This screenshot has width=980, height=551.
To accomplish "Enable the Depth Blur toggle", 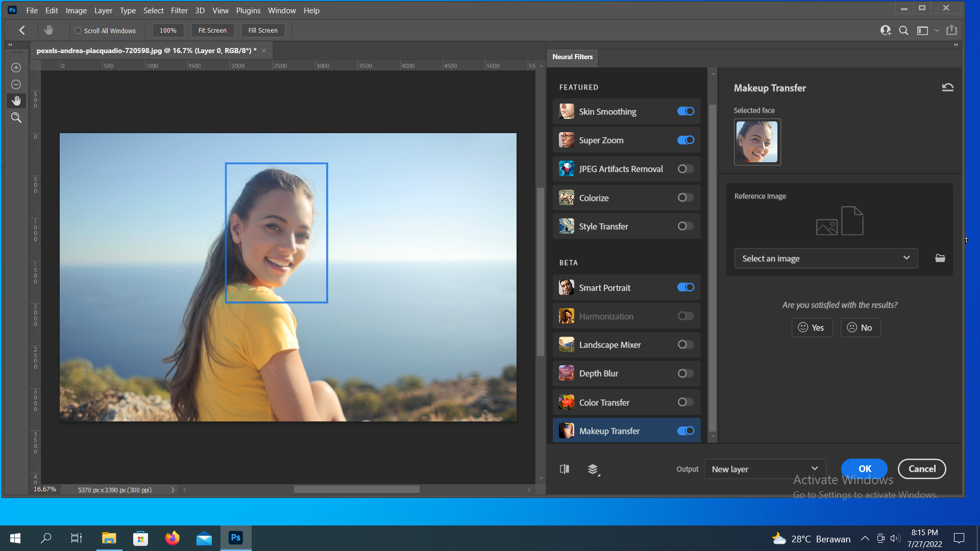I will [685, 373].
